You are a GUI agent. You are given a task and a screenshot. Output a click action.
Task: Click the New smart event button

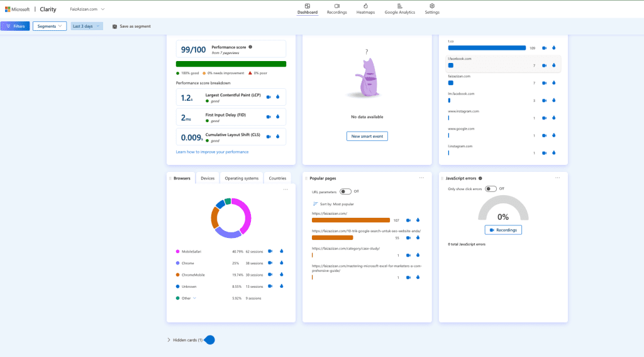[367, 136]
